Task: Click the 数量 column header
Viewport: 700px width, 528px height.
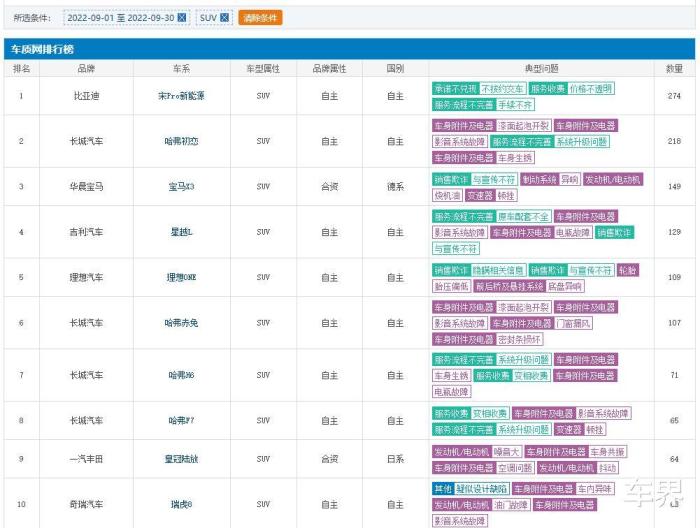Action: click(x=674, y=68)
